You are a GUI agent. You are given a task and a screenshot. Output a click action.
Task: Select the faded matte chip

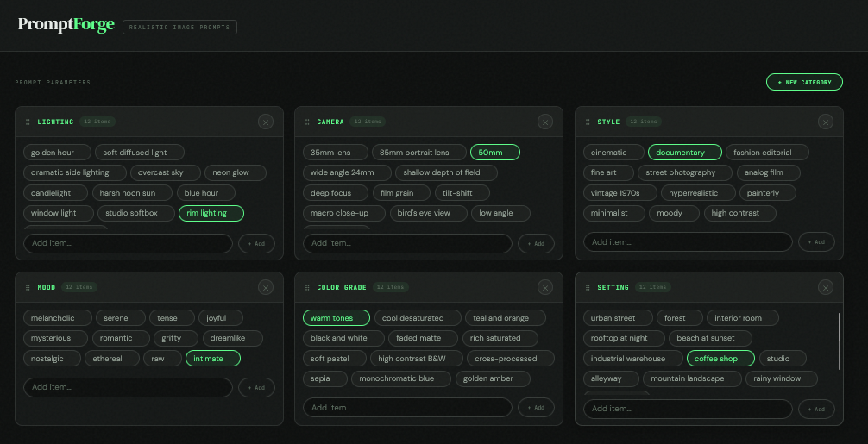click(423, 338)
